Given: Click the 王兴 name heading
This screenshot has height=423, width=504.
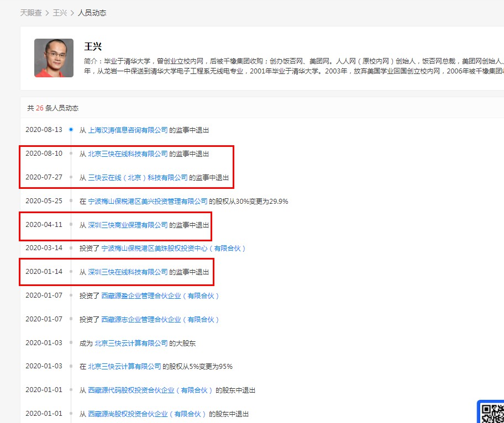Looking at the screenshot, I should [93, 46].
